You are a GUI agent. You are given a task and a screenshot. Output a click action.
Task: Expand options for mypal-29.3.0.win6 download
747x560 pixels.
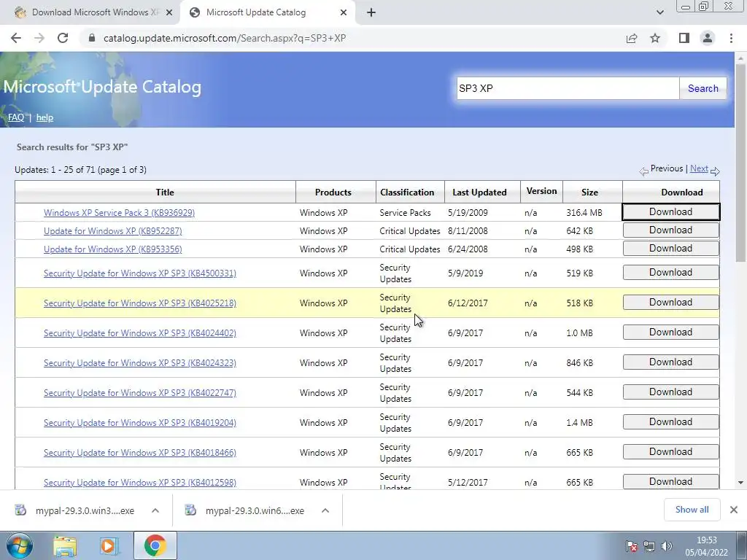325,510
